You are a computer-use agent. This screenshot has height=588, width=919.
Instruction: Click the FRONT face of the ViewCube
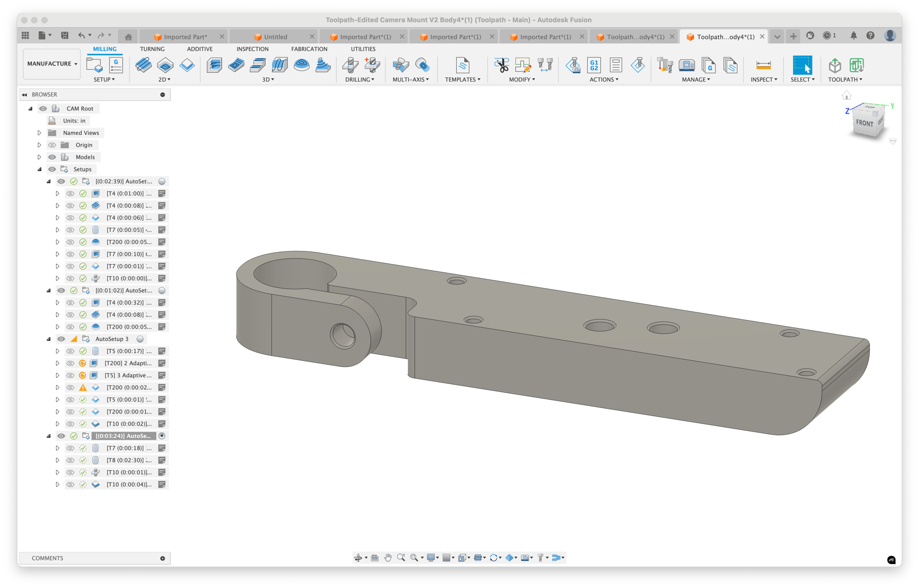[x=864, y=124]
